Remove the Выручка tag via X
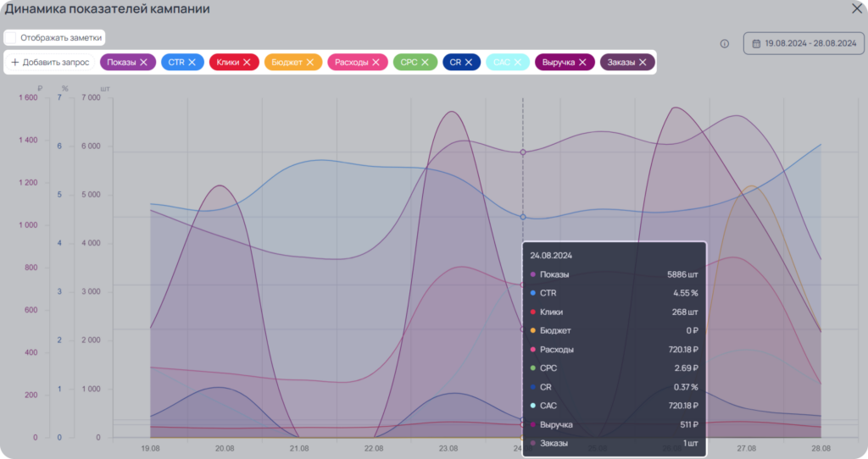868x459 pixels. point(582,63)
